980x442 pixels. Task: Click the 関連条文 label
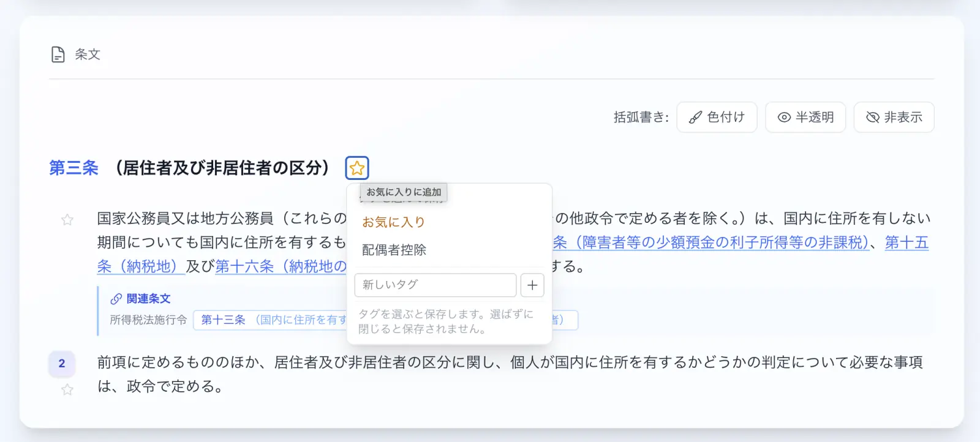[148, 299]
